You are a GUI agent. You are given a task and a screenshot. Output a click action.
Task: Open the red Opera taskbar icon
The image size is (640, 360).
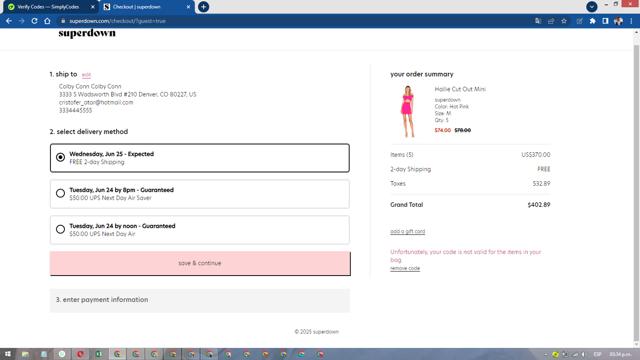pos(80,354)
